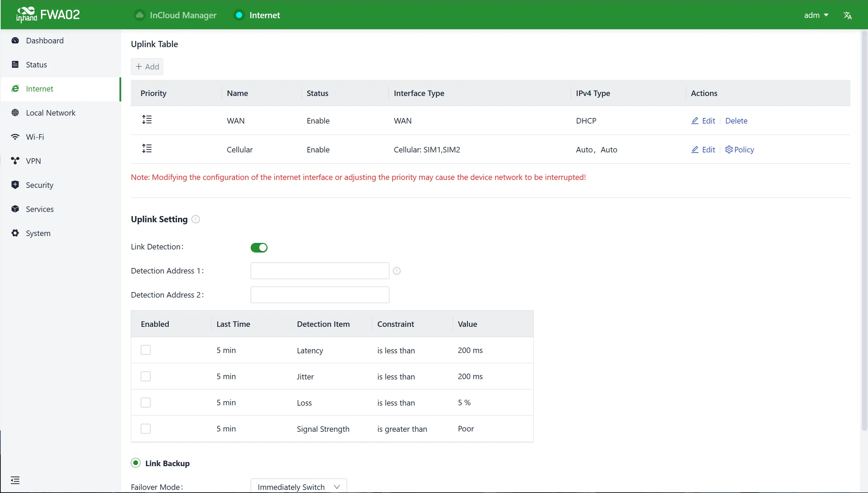The image size is (868, 493).
Task: Click the Detection Address 1 input field
Action: click(320, 271)
